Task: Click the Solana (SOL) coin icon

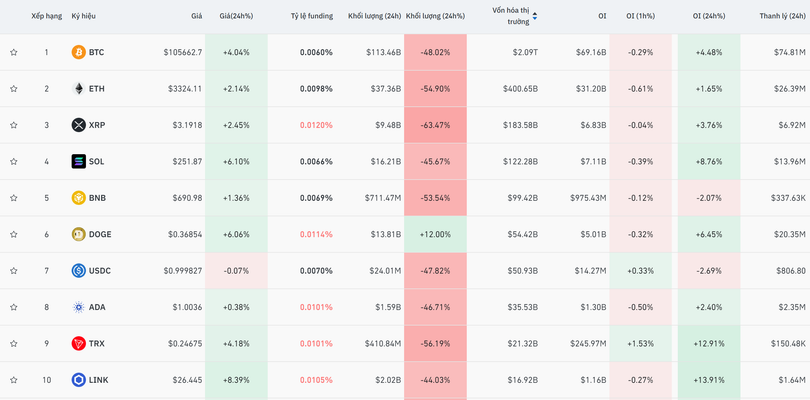Action: tap(78, 162)
